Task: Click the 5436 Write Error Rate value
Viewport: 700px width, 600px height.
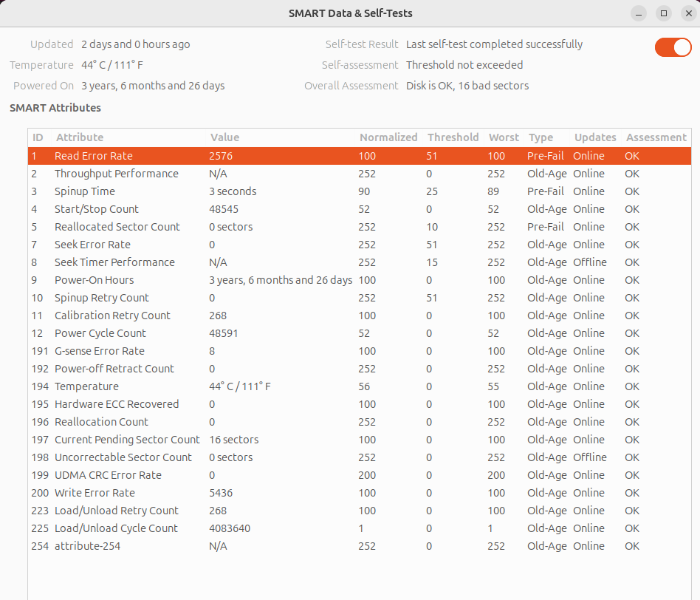Action: coord(221,493)
